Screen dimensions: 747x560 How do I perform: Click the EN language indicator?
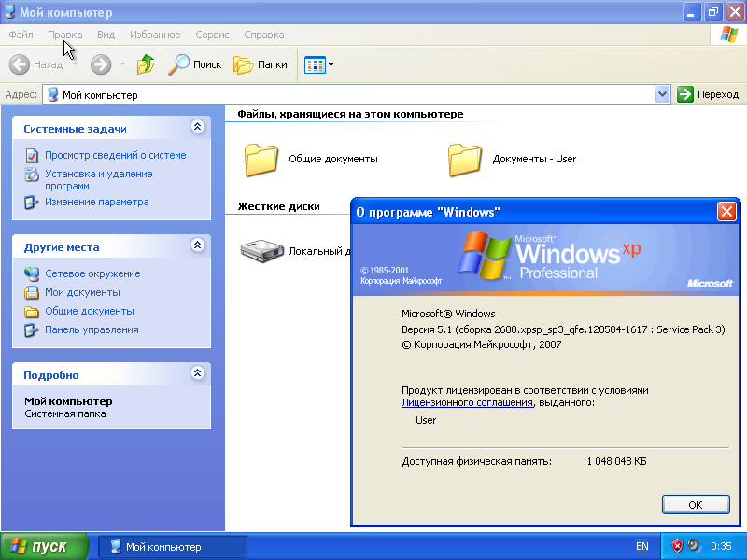tap(641, 546)
